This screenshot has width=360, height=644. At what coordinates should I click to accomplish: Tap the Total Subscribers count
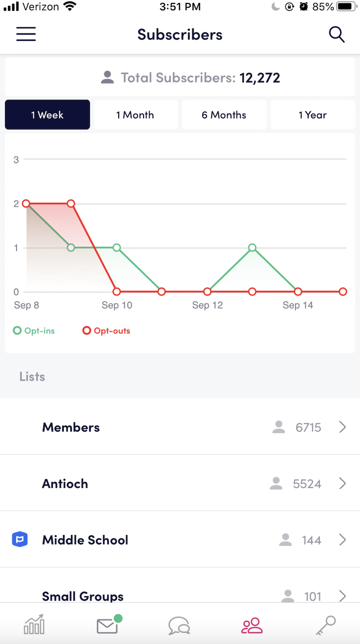pos(260,78)
